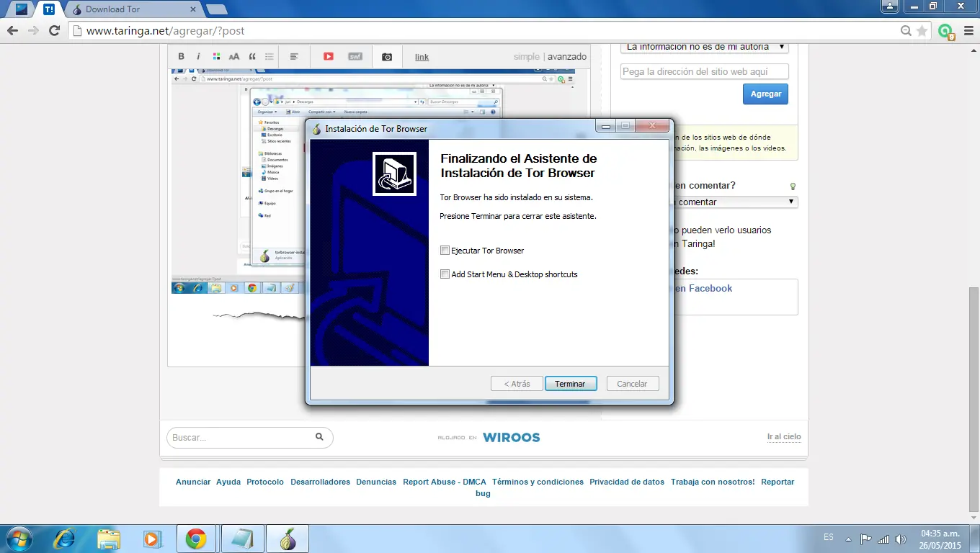Set text alignment in the editor toolbar
The width and height of the screenshot is (980, 553).
tap(294, 56)
